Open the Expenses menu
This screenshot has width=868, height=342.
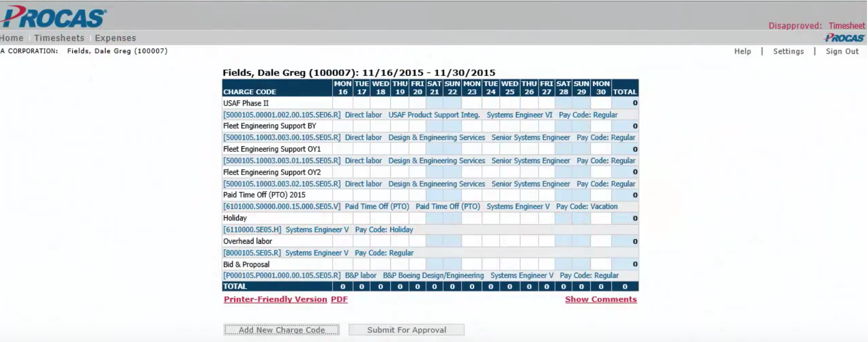coord(116,38)
